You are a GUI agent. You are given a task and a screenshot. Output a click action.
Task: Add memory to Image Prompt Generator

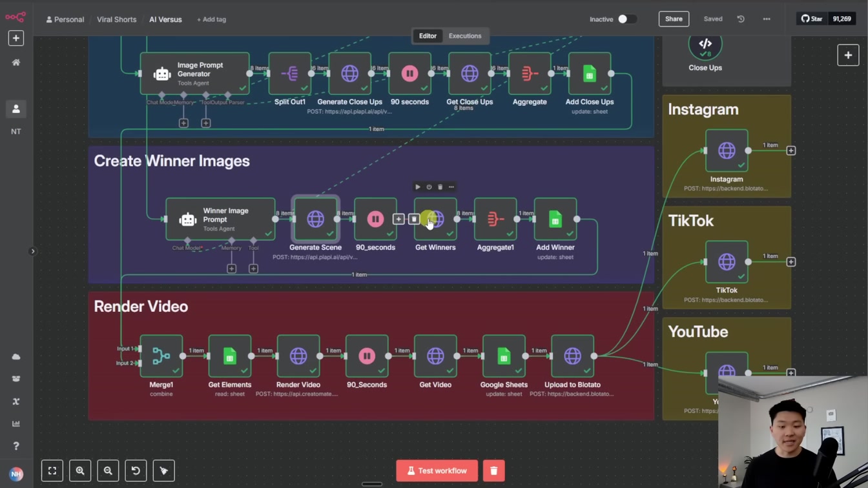[x=183, y=123]
